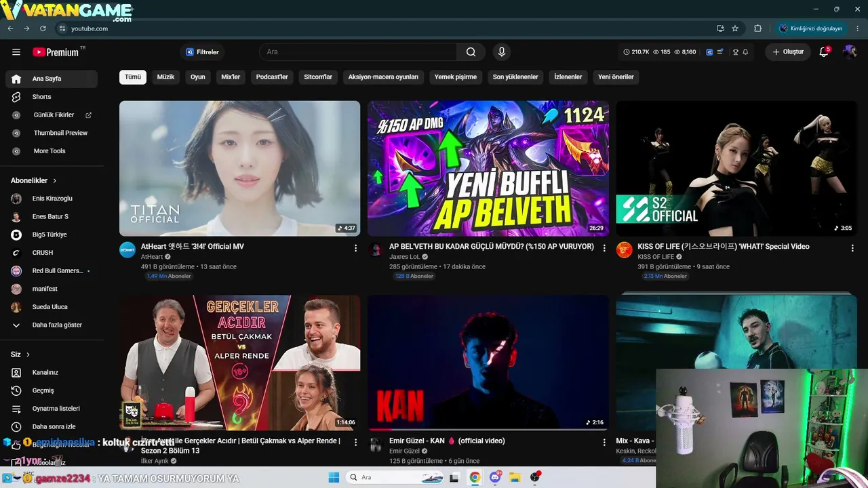Open Oynatma listeleri page

52,409
